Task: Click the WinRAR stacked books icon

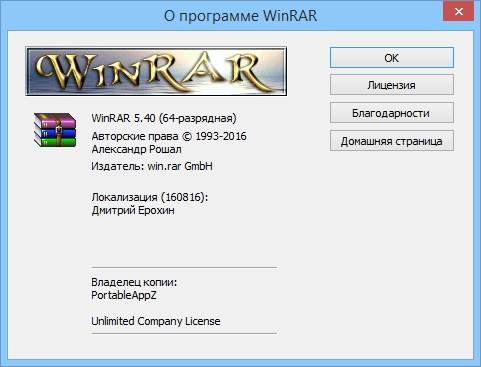Action: click(x=55, y=130)
